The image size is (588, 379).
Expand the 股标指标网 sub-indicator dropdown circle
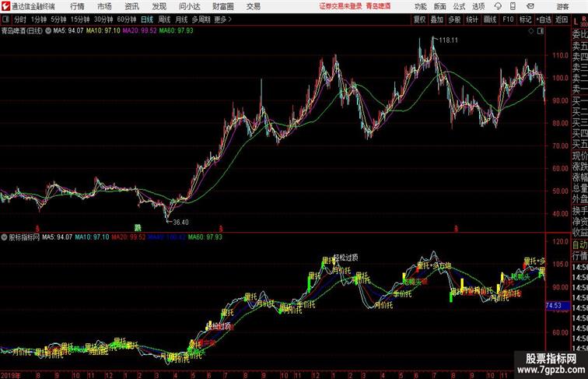(4, 237)
